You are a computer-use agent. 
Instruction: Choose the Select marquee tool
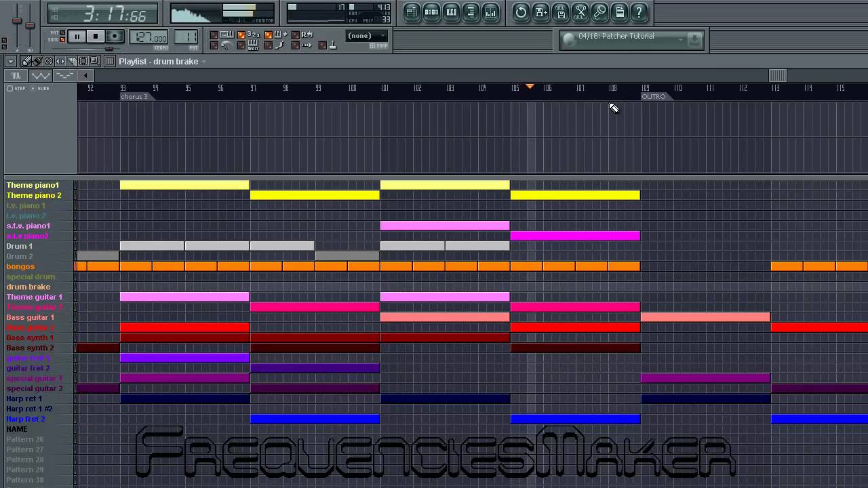pyautogui.click(x=83, y=61)
